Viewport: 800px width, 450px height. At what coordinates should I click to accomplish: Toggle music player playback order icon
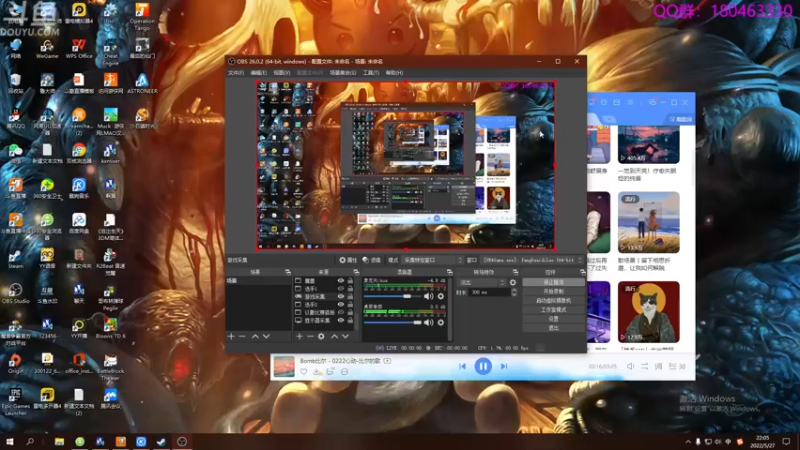645,366
